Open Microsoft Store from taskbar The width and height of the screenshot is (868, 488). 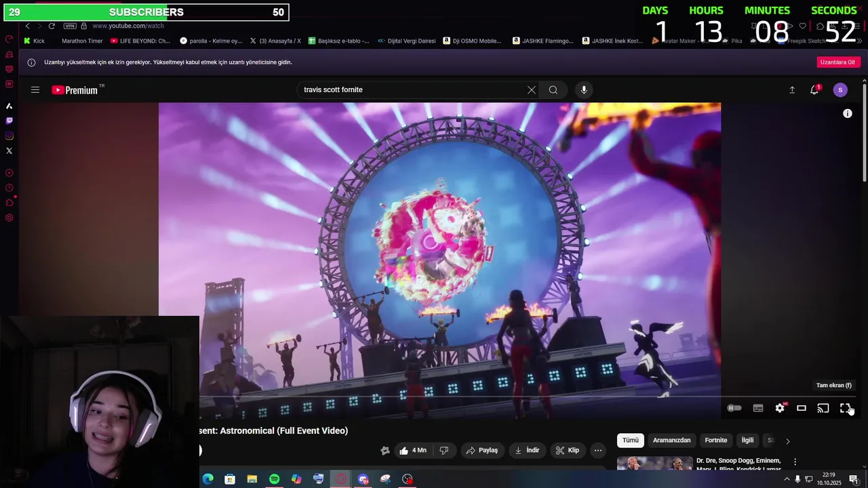click(230, 479)
